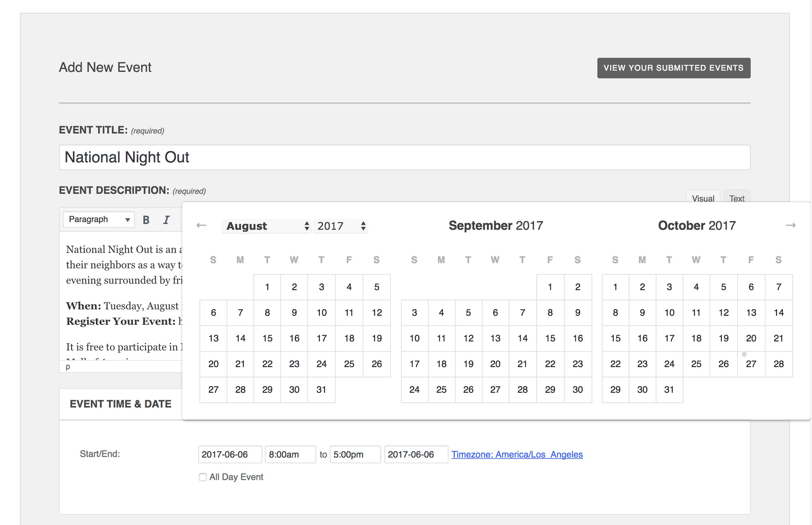Image resolution: width=812 pixels, height=525 pixels.
Task: Expand the Paragraph format dropdown
Action: coord(99,220)
